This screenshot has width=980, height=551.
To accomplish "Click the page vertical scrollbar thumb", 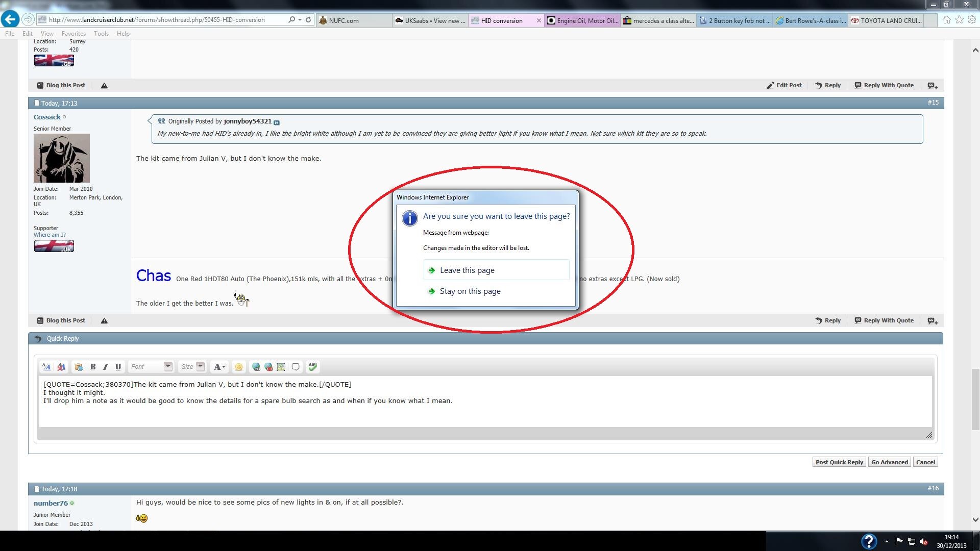I will point(975,400).
